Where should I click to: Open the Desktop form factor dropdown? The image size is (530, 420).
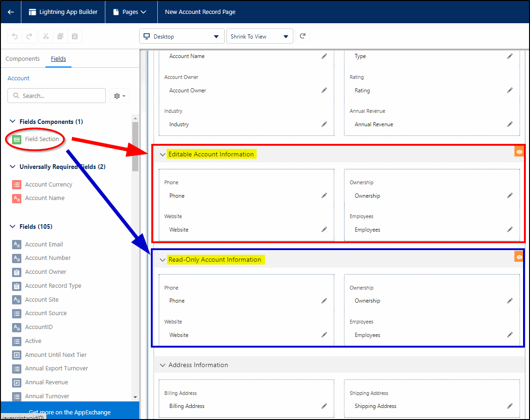(x=181, y=36)
